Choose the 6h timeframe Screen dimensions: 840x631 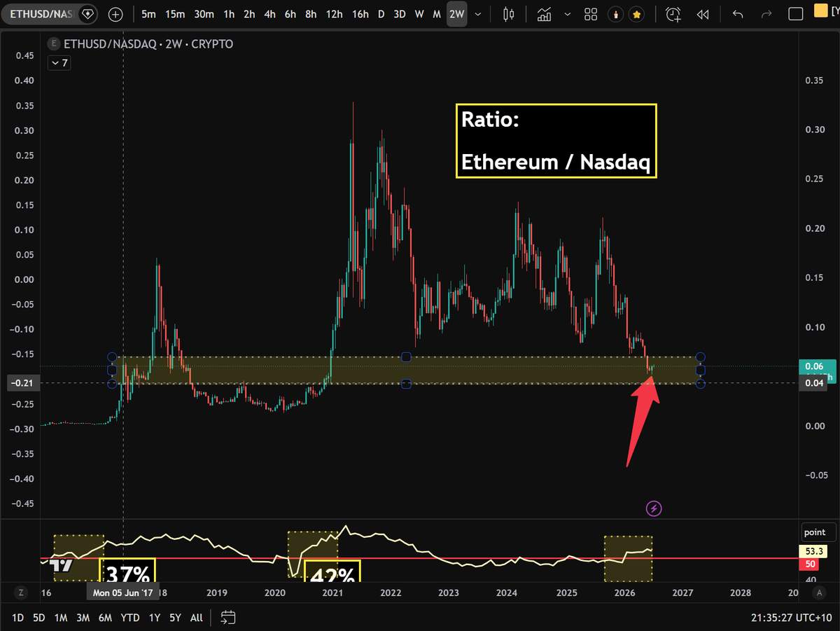click(x=290, y=14)
